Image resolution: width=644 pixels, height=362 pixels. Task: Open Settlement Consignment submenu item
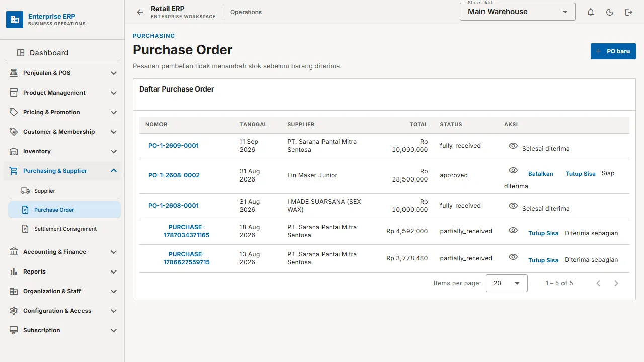coord(64,229)
